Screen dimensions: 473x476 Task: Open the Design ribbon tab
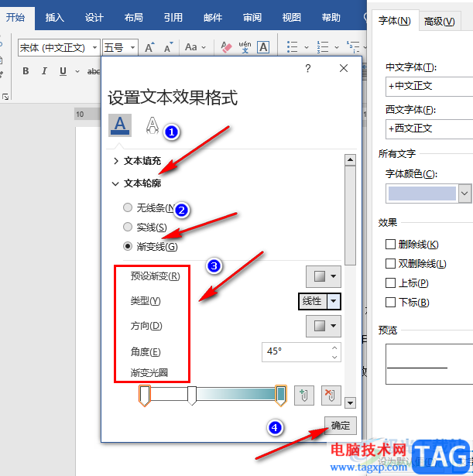point(94,18)
